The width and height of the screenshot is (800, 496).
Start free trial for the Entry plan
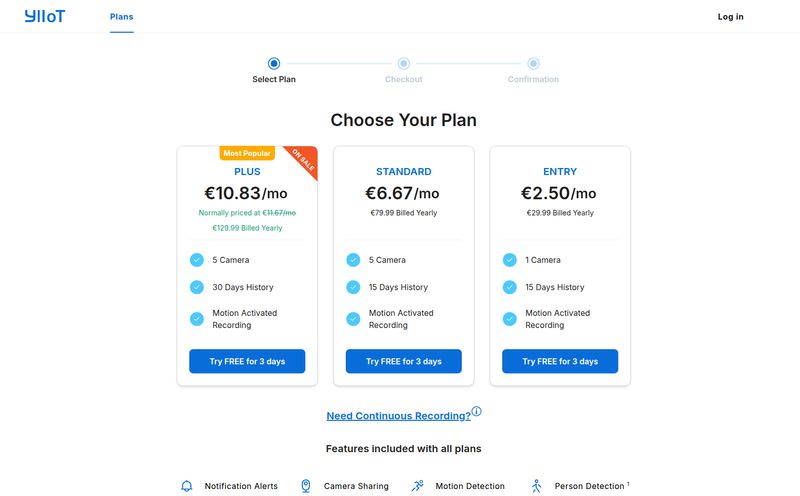pyautogui.click(x=560, y=361)
